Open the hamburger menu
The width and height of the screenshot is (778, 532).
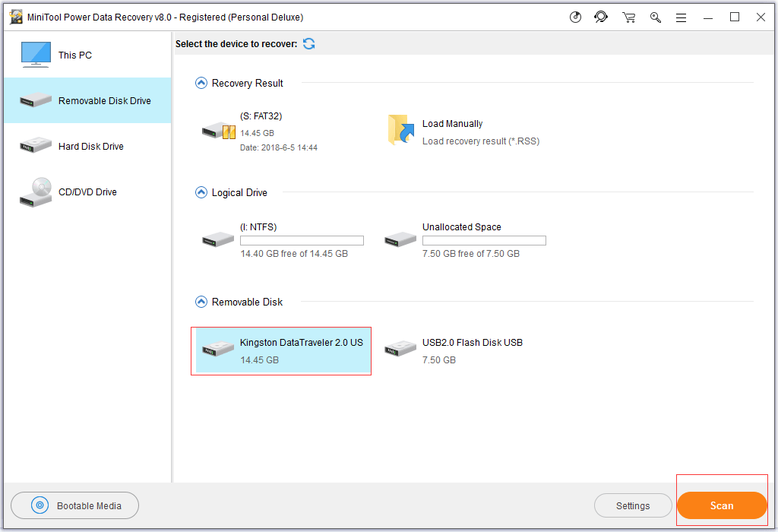pyautogui.click(x=682, y=17)
